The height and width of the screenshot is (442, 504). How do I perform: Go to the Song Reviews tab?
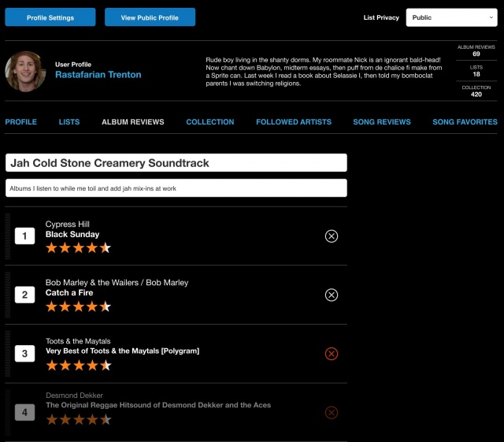coord(382,122)
